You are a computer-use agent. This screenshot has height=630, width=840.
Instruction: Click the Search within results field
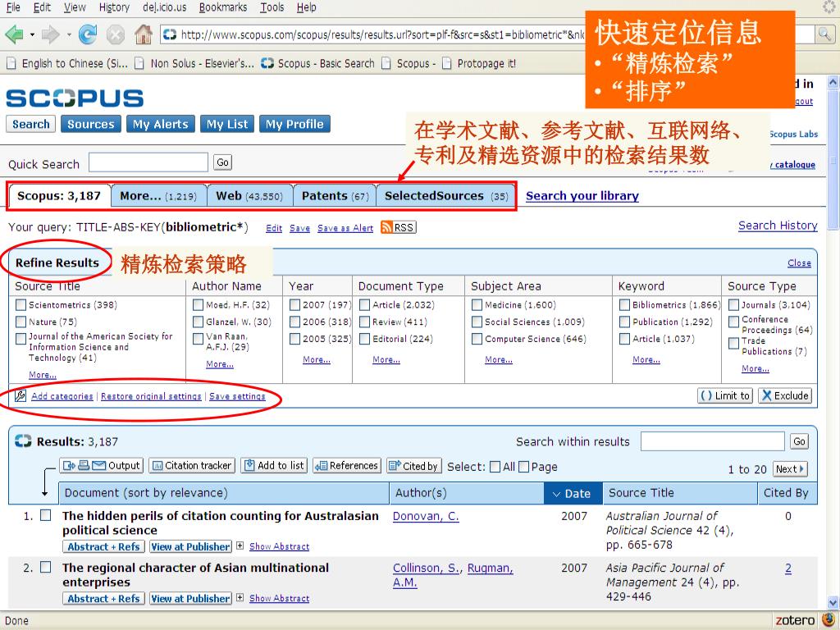pyautogui.click(x=713, y=441)
